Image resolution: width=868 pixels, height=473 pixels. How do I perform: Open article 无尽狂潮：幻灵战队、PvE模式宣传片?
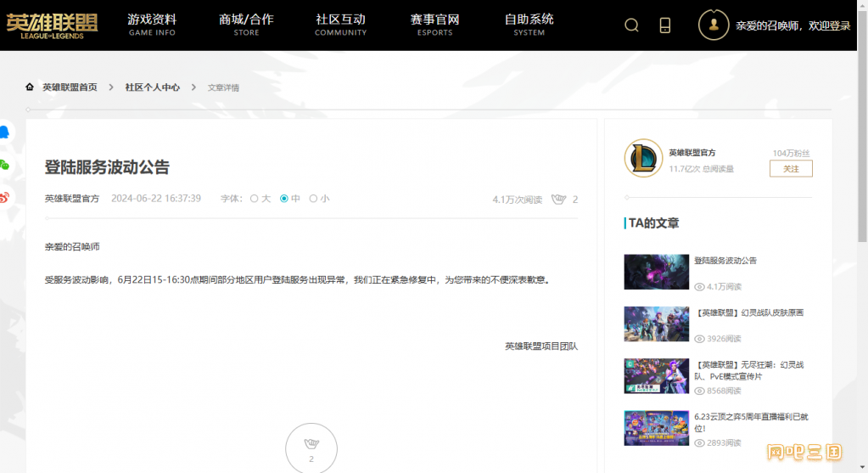(749, 370)
